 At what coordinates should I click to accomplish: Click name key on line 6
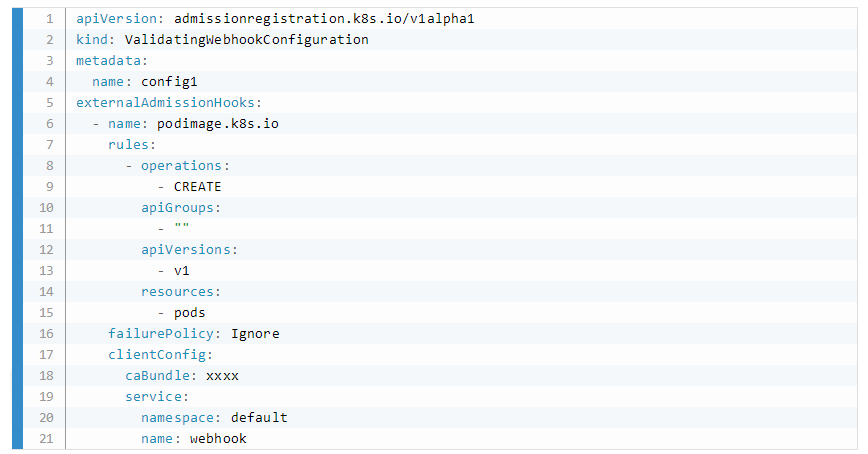coord(125,124)
